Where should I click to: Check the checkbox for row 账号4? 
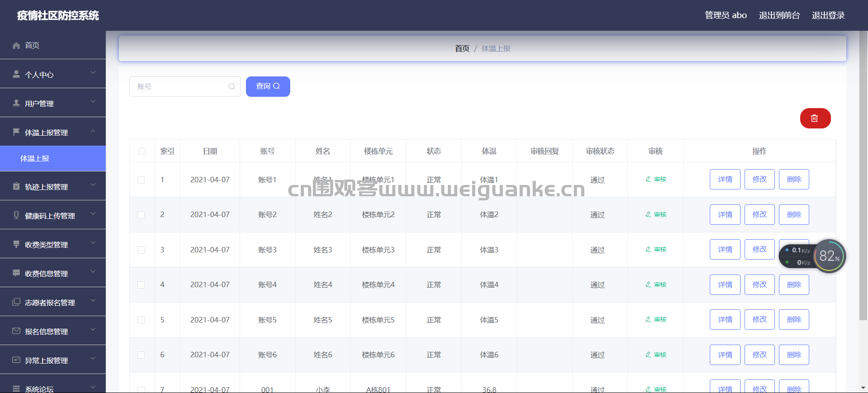tap(141, 285)
